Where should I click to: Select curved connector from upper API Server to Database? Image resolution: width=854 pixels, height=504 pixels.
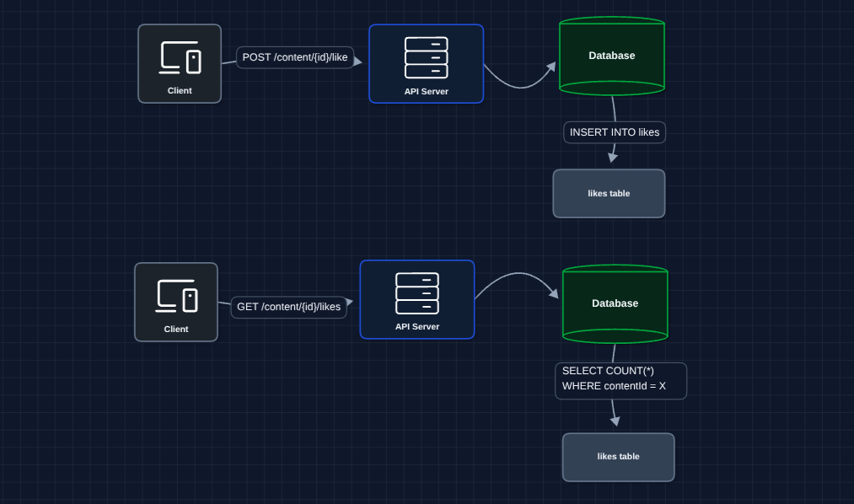(x=516, y=86)
